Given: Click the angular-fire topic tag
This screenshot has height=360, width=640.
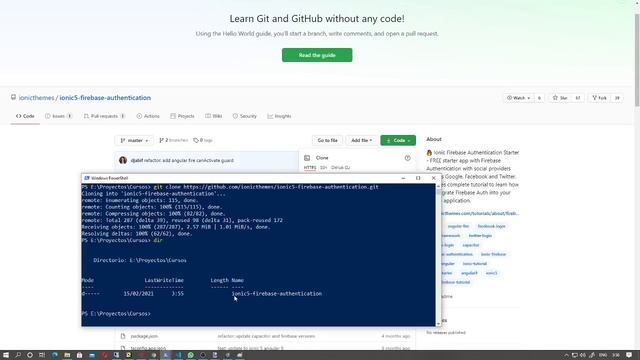Looking at the screenshot, I should pos(458,226).
